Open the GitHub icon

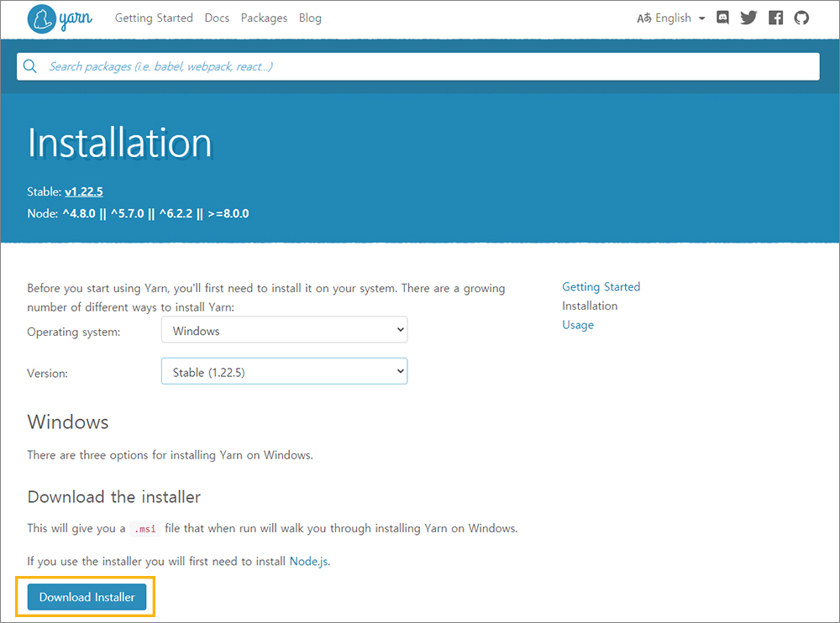(x=801, y=18)
